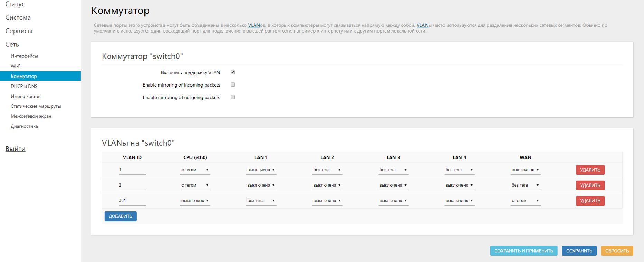Open LAN 2 dropdown for VLAN 1
This screenshot has height=262, width=644.
(327, 170)
